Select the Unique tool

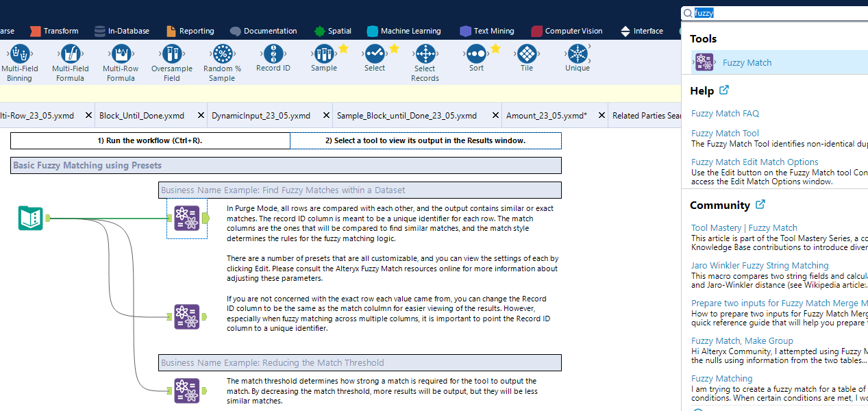point(577,55)
